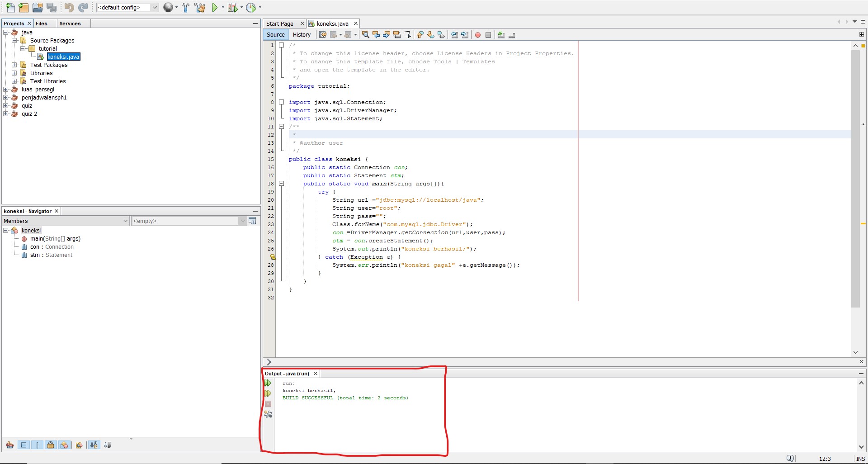
Task: Expand the Test Packages node
Action: pyautogui.click(x=15, y=65)
